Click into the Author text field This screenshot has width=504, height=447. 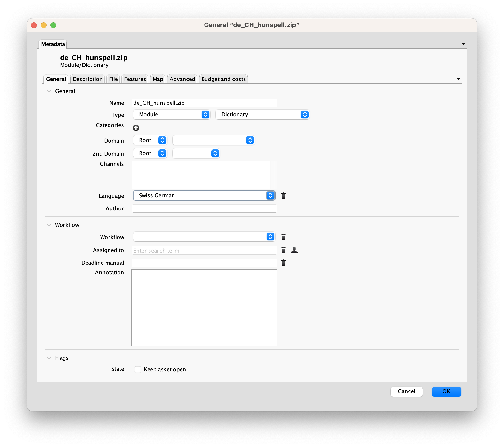(x=204, y=208)
